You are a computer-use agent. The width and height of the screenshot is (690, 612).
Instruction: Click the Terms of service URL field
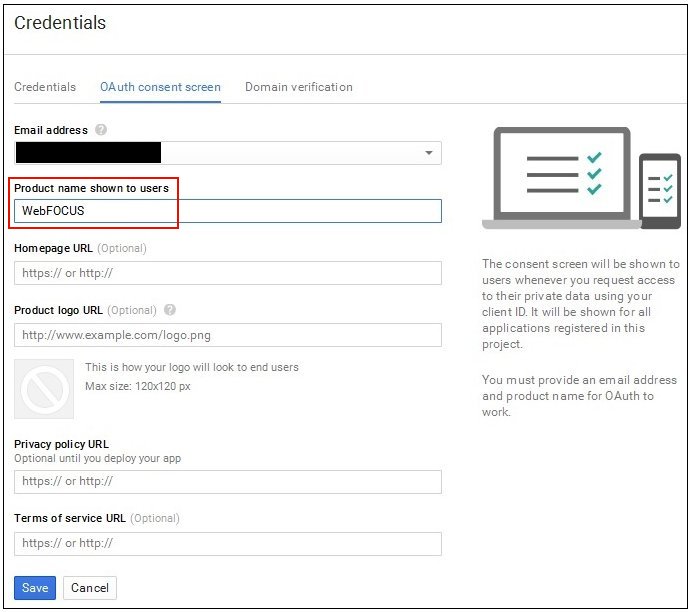(x=228, y=543)
